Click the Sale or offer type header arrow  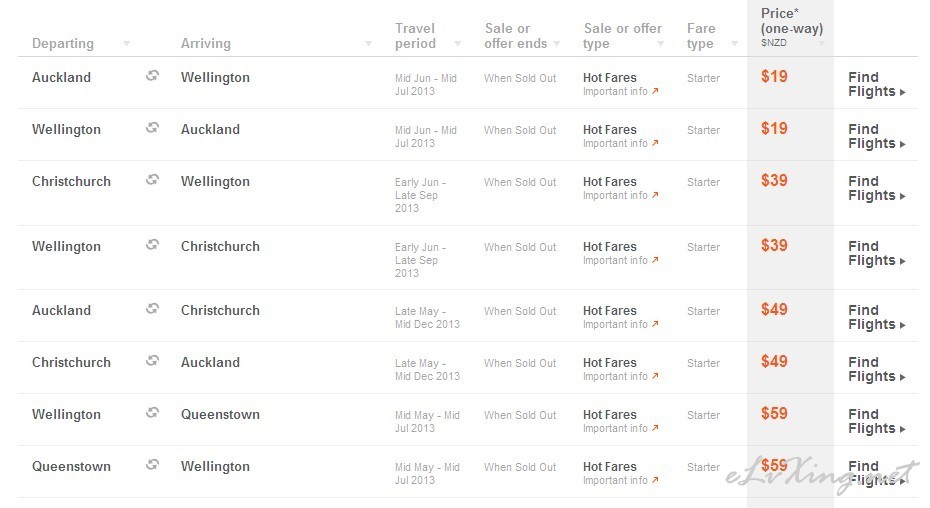pyautogui.click(x=660, y=44)
